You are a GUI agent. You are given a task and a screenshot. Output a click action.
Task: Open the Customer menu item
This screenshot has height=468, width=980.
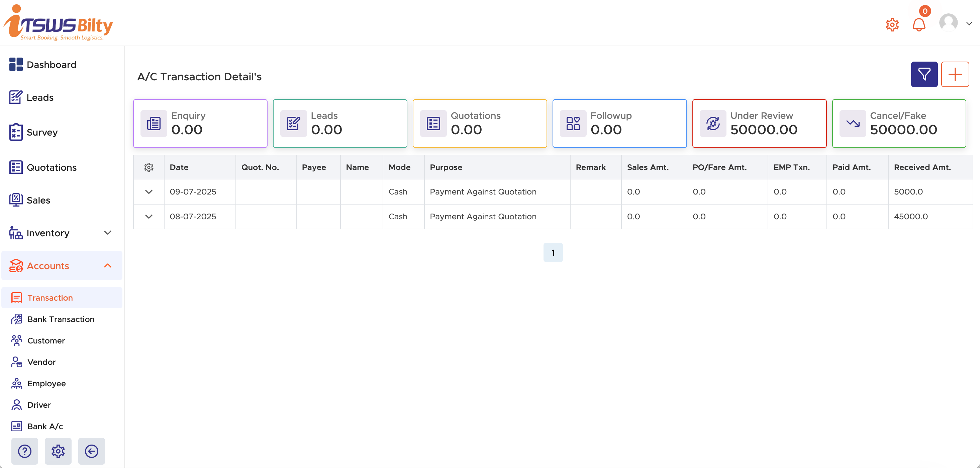[x=45, y=340]
